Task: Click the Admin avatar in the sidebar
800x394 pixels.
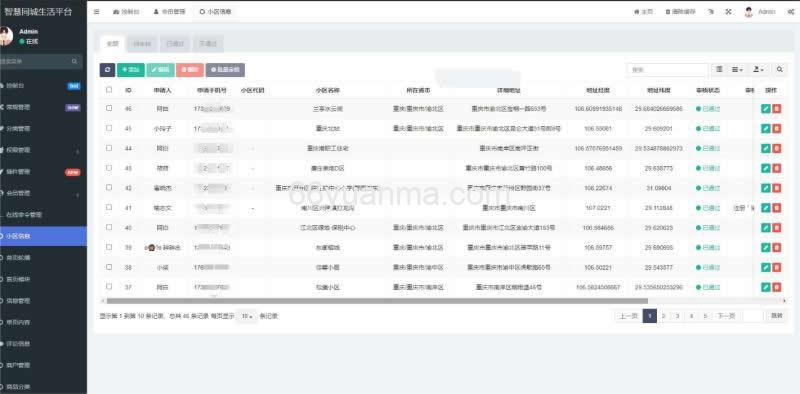Action: 6,36
